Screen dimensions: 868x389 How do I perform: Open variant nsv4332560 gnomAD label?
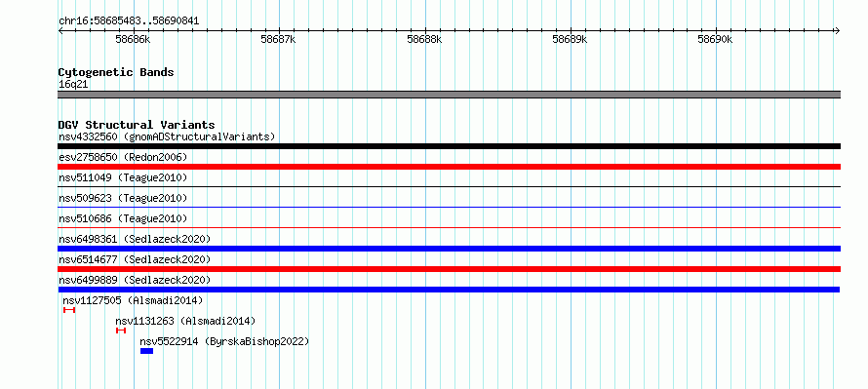(167, 136)
